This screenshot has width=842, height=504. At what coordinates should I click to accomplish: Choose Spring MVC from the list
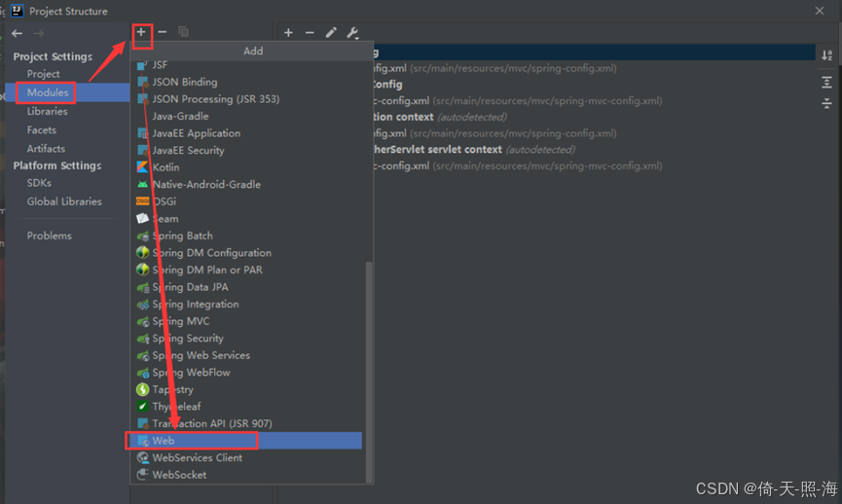point(247,321)
